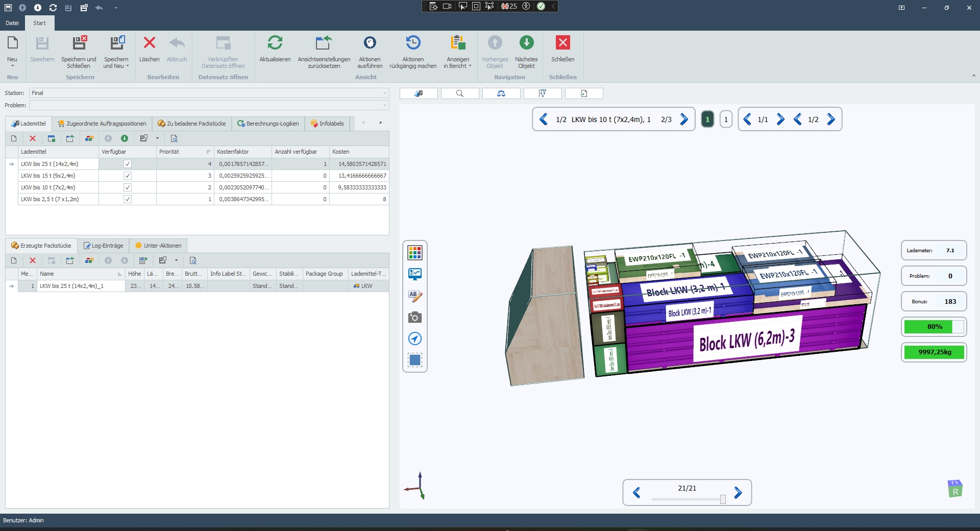Open the Station dropdown showing Final
Screen dimensions: 980x531
click(x=384, y=93)
